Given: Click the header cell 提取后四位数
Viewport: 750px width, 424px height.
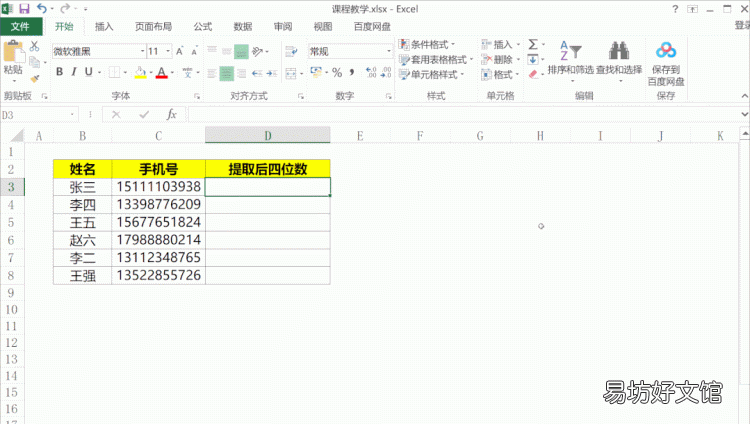Looking at the screenshot, I should (267, 169).
